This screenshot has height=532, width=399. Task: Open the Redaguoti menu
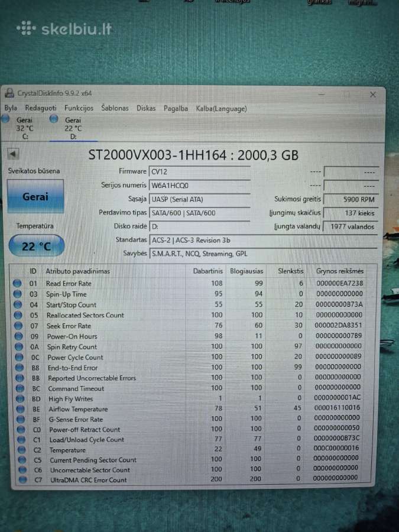click(41, 108)
